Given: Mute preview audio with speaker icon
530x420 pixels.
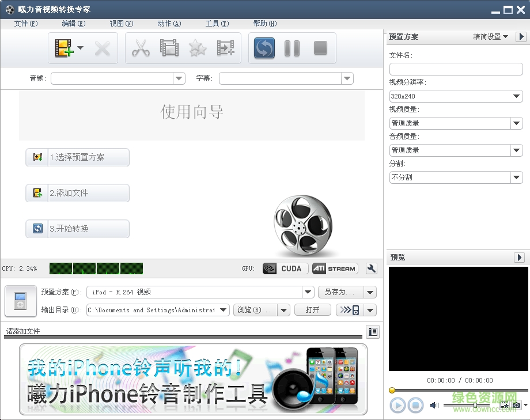Looking at the screenshot, I should 434,405.
